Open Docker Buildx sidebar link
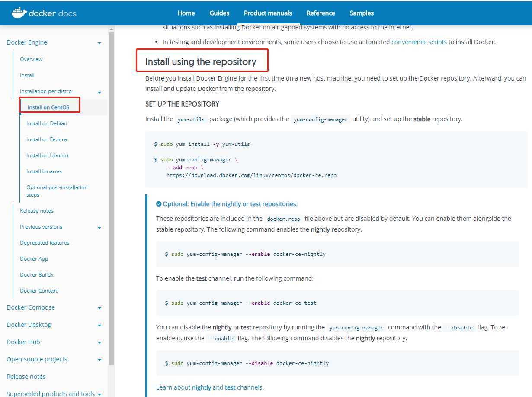 pos(37,275)
